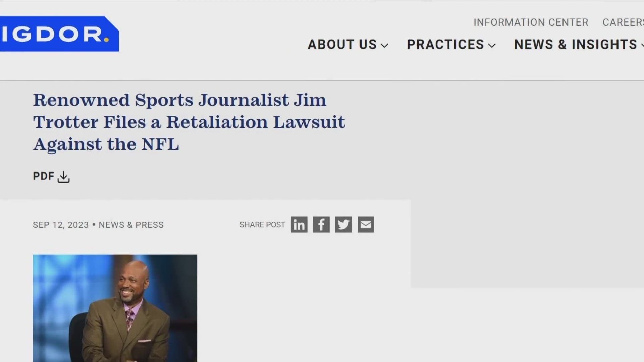This screenshot has width=644, height=362.
Task: Download the article as PDF
Action: [51, 177]
